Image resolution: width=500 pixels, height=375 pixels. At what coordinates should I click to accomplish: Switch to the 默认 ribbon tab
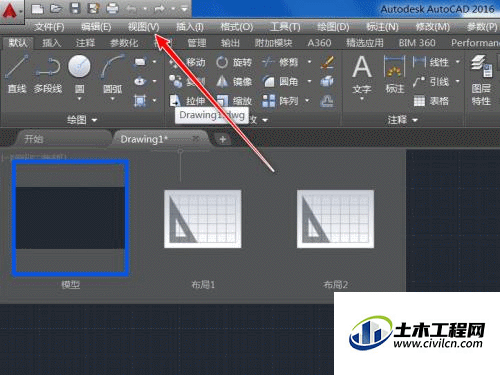click(x=18, y=43)
